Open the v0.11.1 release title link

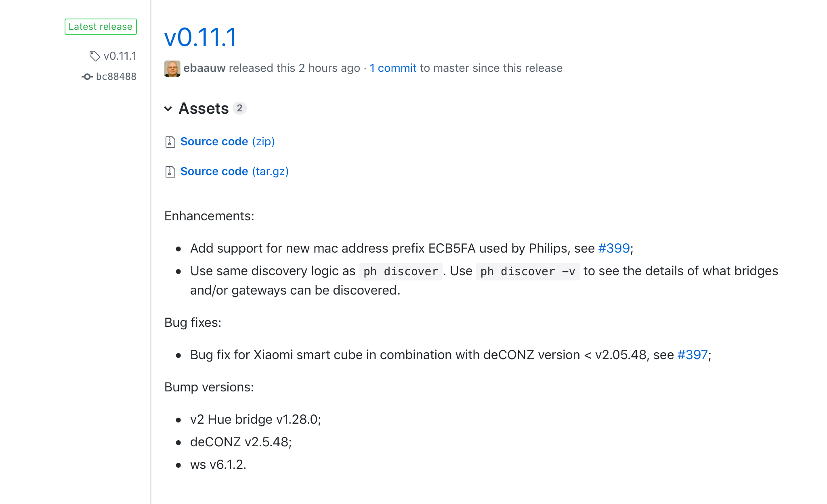point(200,38)
